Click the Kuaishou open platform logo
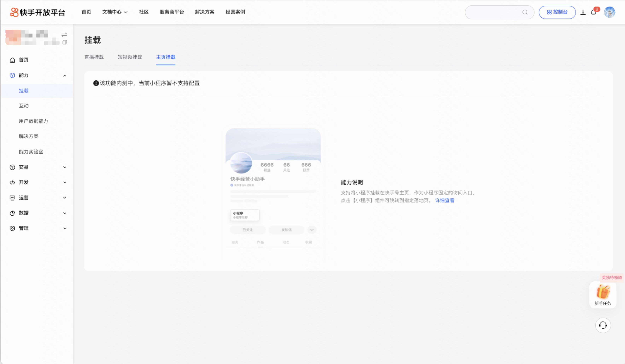This screenshot has height=364, width=625. coord(38,12)
